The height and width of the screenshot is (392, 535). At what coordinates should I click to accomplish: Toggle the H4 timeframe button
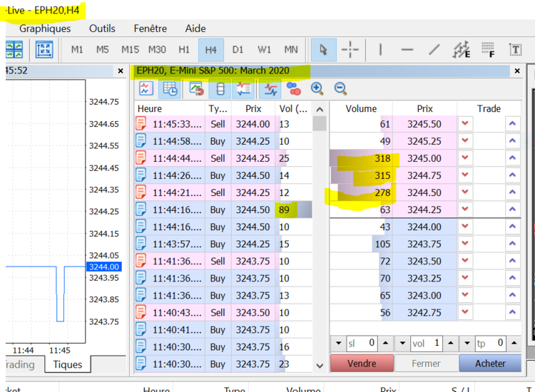(210, 50)
